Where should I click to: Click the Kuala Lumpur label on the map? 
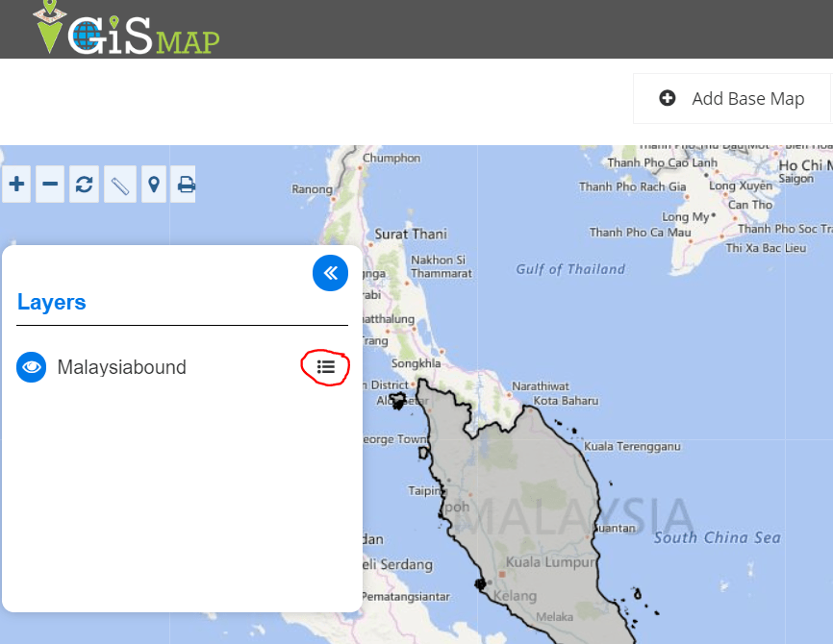point(550,561)
